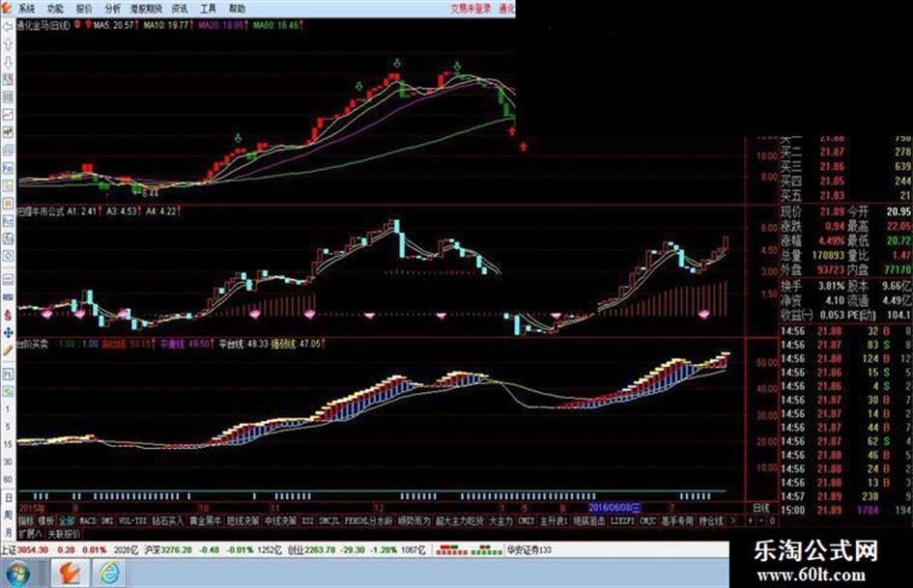Click the RSI indicator sidebar icon
This screenshot has height=588, width=913.
coord(8,297)
